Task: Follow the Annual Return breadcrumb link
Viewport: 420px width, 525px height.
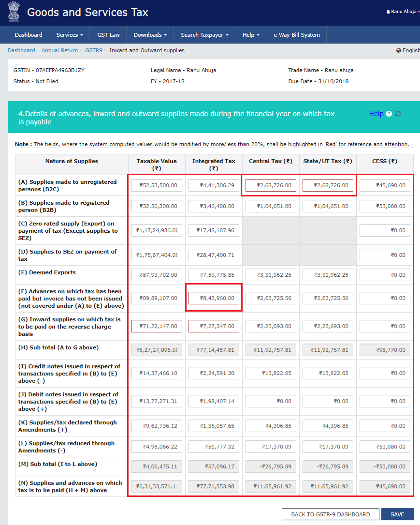Action: (59, 50)
